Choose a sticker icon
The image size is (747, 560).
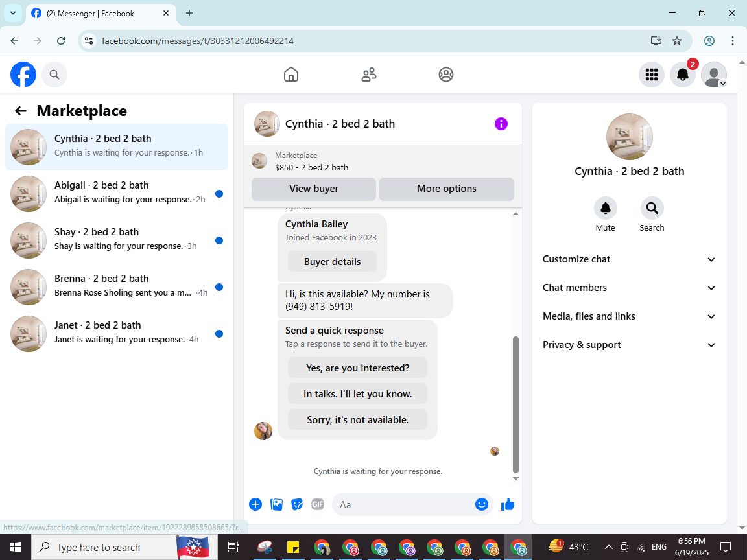pyautogui.click(x=297, y=504)
